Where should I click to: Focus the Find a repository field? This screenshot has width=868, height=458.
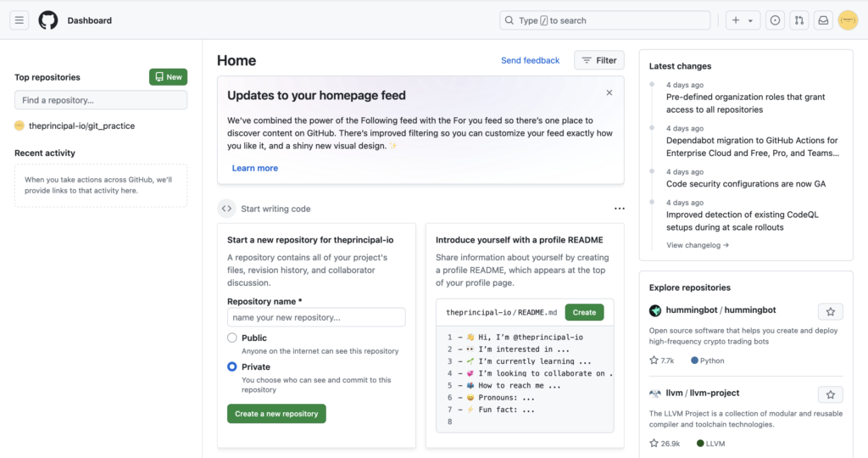pyautogui.click(x=101, y=100)
